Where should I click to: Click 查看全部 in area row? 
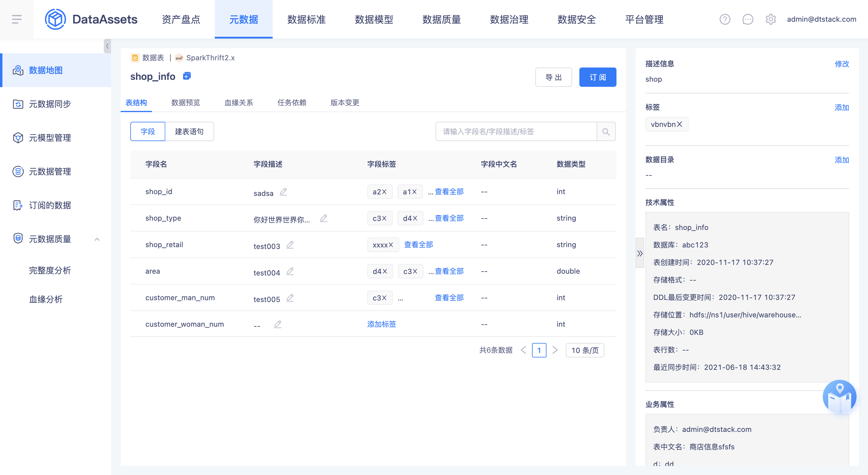point(449,271)
